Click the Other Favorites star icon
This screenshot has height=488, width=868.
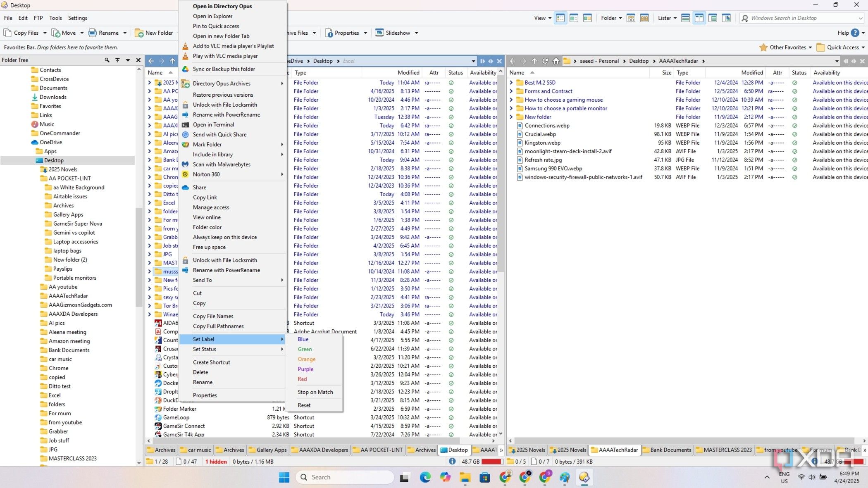tap(763, 48)
